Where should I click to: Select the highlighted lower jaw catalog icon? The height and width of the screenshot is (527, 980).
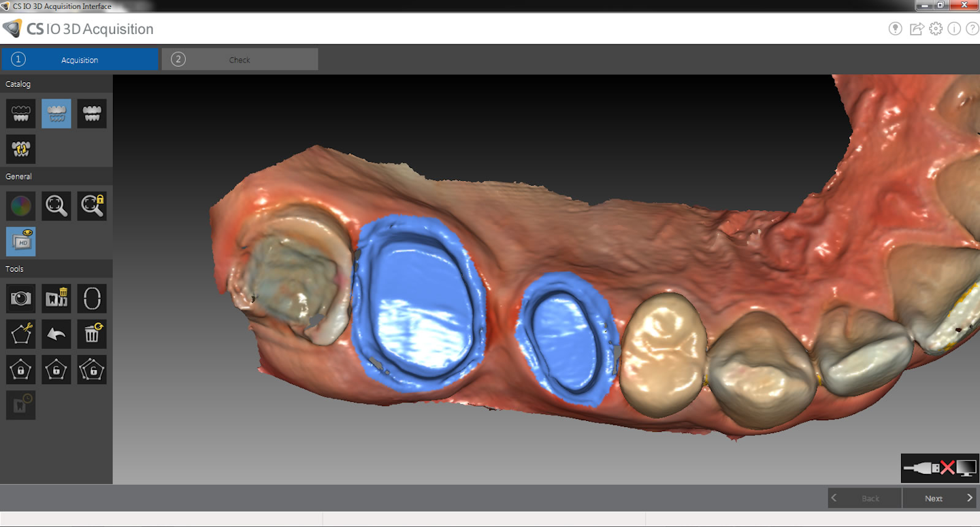[x=56, y=114]
